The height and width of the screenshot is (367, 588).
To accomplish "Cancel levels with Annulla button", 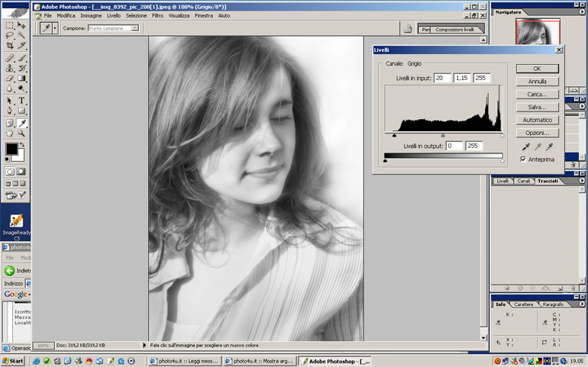I will [x=538, y=82].
